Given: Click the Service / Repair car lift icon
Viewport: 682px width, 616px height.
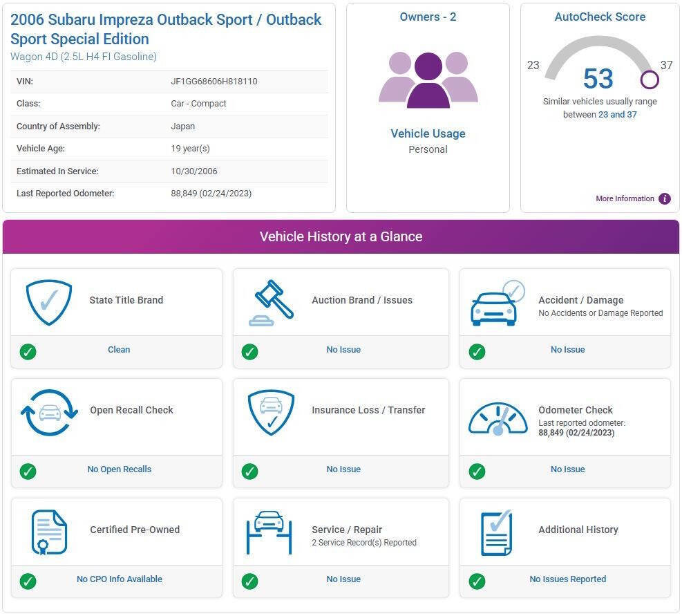Looking at the screenshot, I should (269, 532).
